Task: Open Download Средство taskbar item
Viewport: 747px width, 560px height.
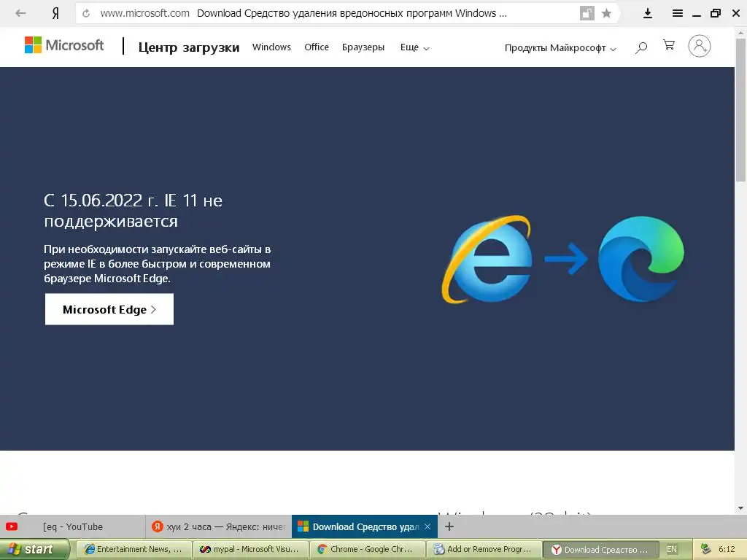Action: point(600,549)
